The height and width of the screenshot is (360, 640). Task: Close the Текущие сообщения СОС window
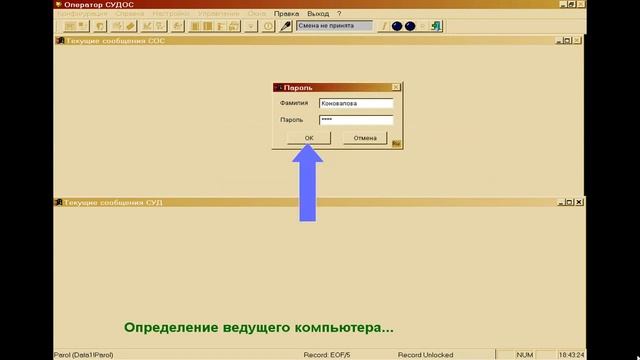click(x=577, y=41)
